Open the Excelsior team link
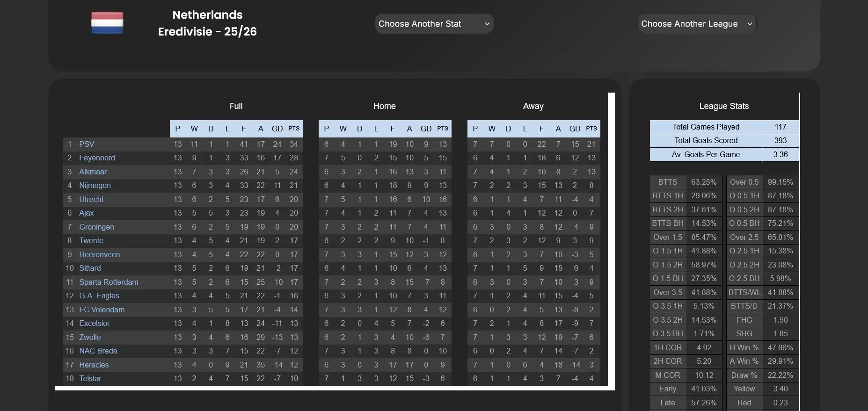 pos(95,323)
